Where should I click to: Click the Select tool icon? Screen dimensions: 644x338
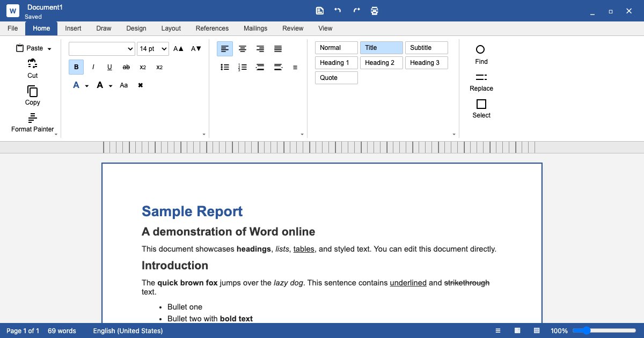(x=481, y=104)
